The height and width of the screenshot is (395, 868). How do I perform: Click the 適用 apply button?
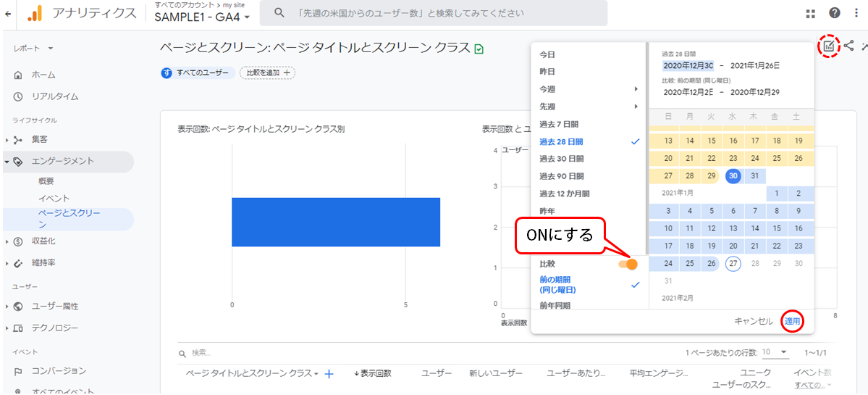click(792, 321)
